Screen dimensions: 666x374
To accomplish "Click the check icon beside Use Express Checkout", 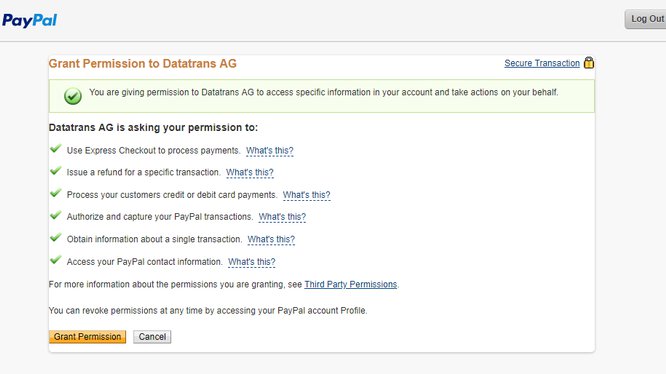I will click(56, 149).
